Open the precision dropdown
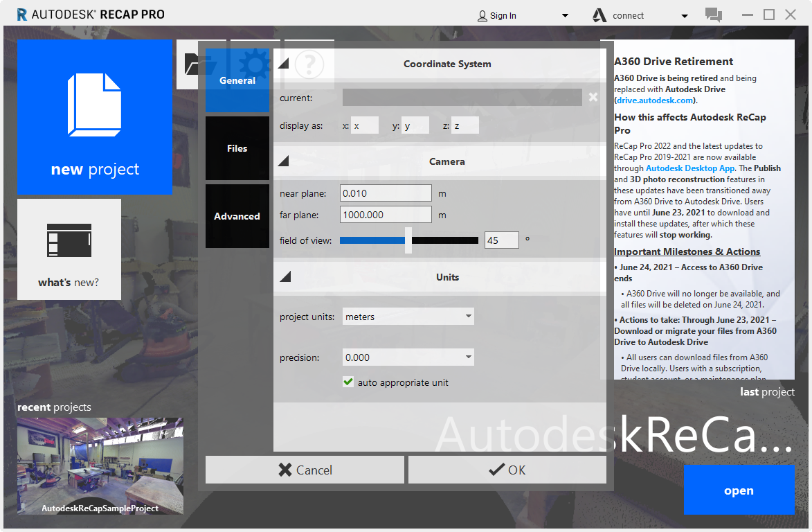 (x=408, y=357)
